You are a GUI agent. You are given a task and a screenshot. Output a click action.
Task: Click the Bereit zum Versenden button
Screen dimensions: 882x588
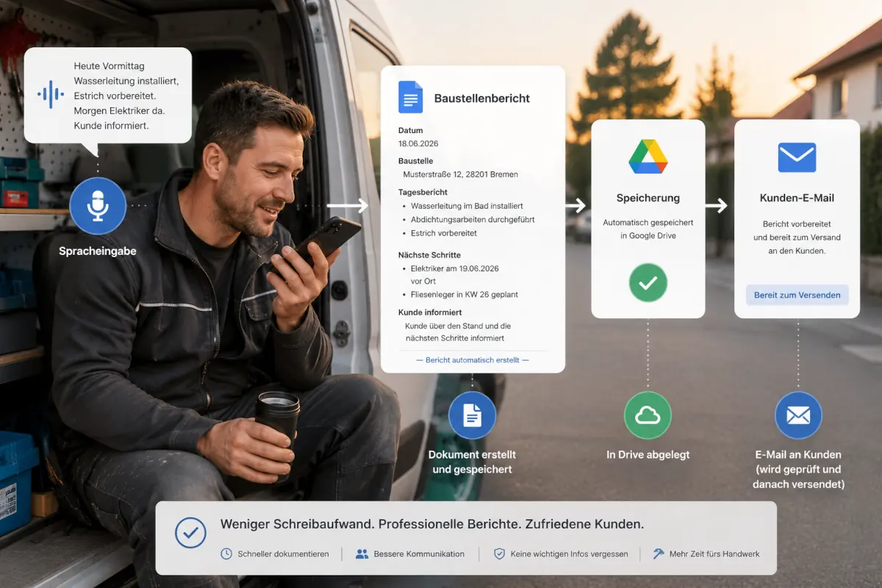coord(797,295)
